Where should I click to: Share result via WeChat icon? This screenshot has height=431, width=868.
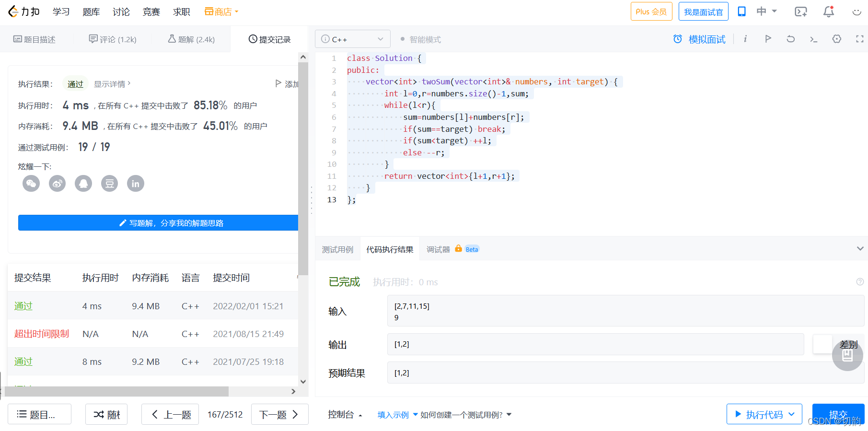click(31, 183)
